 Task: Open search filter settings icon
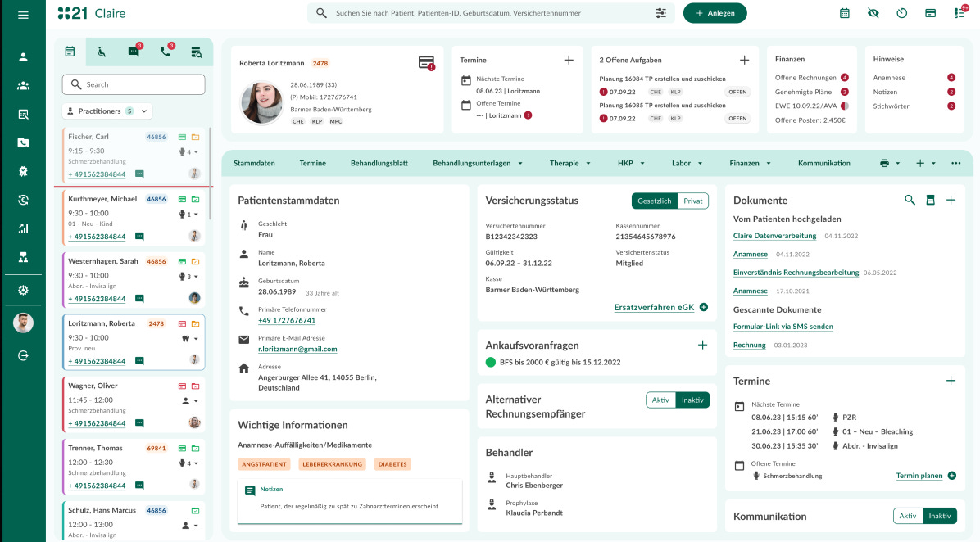pos(660,13)
